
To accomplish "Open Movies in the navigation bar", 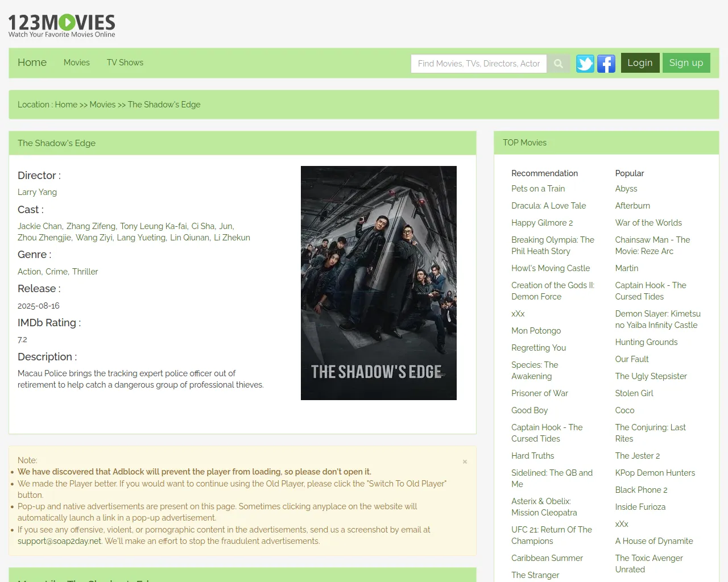I will click(77, 63).
